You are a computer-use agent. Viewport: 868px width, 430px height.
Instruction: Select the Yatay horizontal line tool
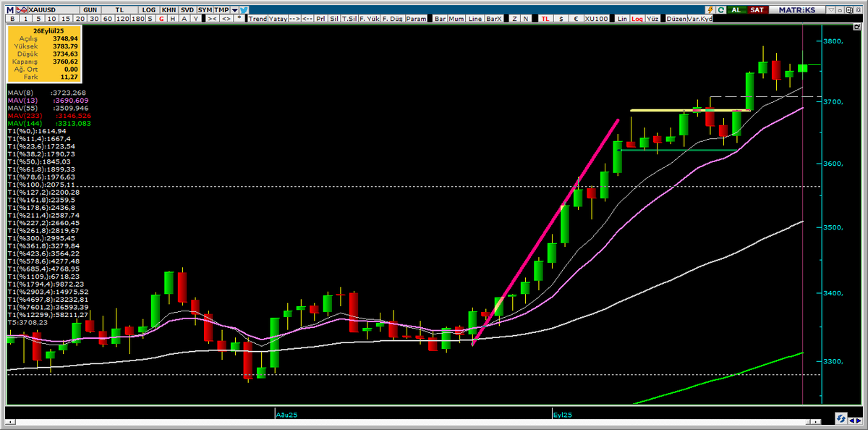[278, 19]
